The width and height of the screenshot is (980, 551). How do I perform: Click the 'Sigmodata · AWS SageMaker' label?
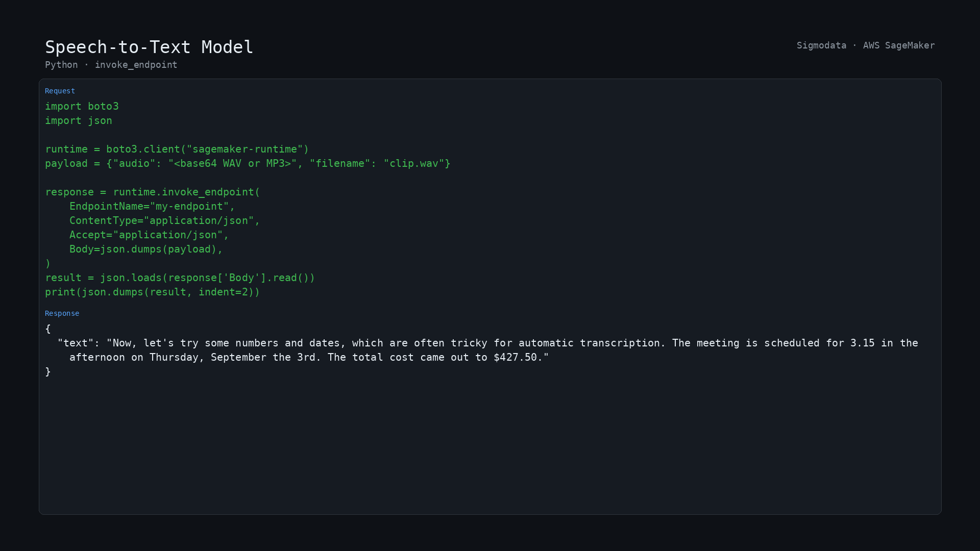click(x=866, y=45)
